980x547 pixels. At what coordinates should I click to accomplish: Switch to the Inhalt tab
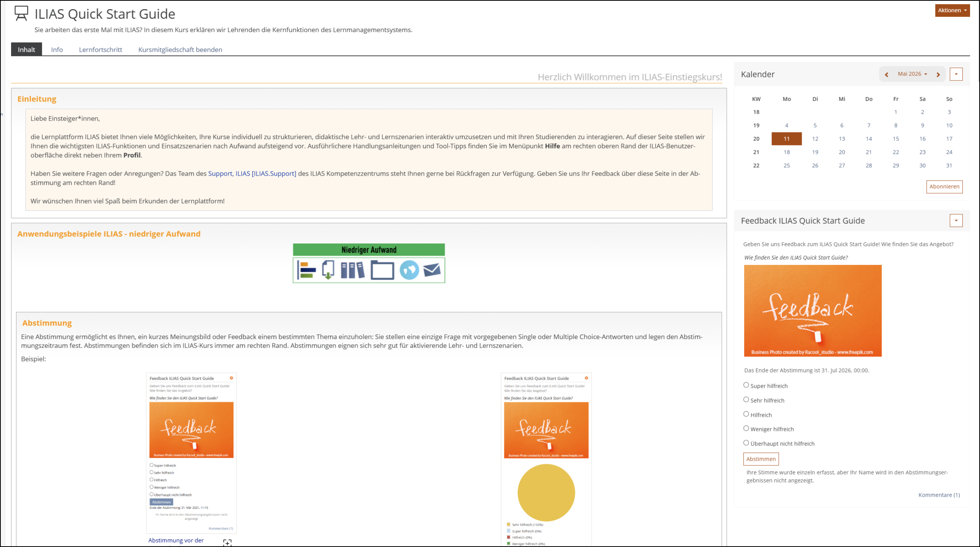point(26,49)
